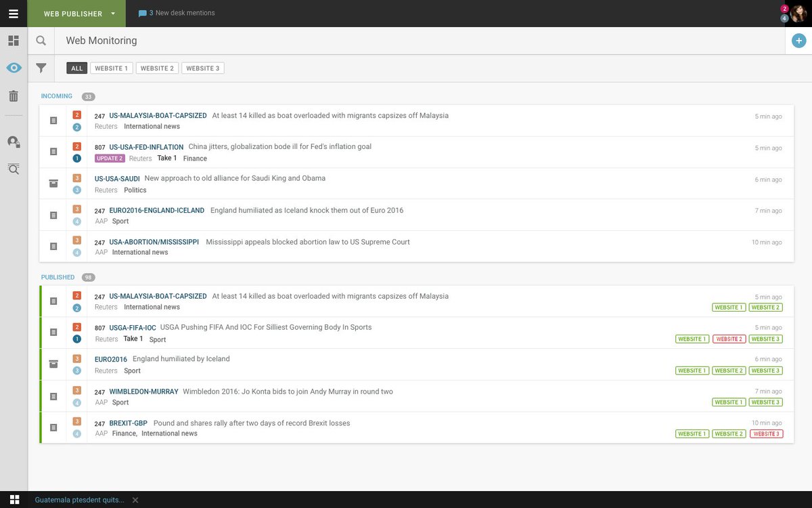Select the eye-shaped Web Monitoring icon
Screen dimensions: 812x508
pos(13,67)
